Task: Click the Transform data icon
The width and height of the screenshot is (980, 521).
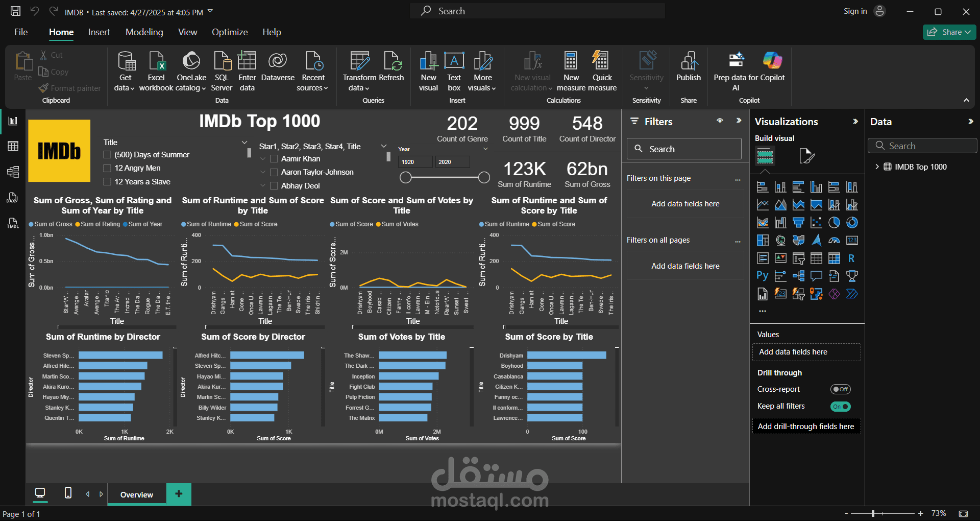Action: coord(359,61)
